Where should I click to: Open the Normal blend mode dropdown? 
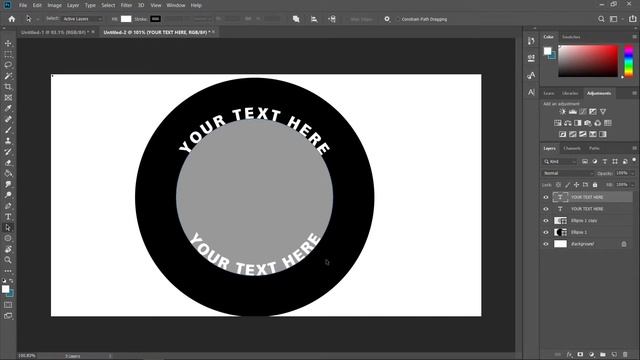tap(568, 173)
